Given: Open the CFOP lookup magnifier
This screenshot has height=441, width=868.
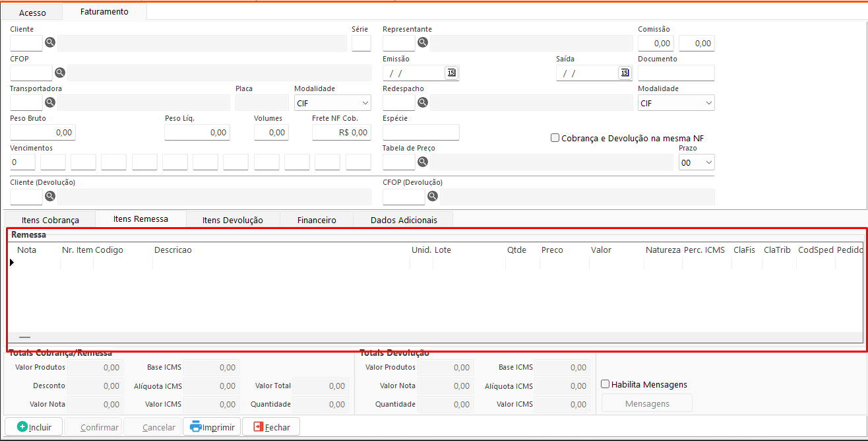Looking at the screenshot, I should tap(59, 73).
